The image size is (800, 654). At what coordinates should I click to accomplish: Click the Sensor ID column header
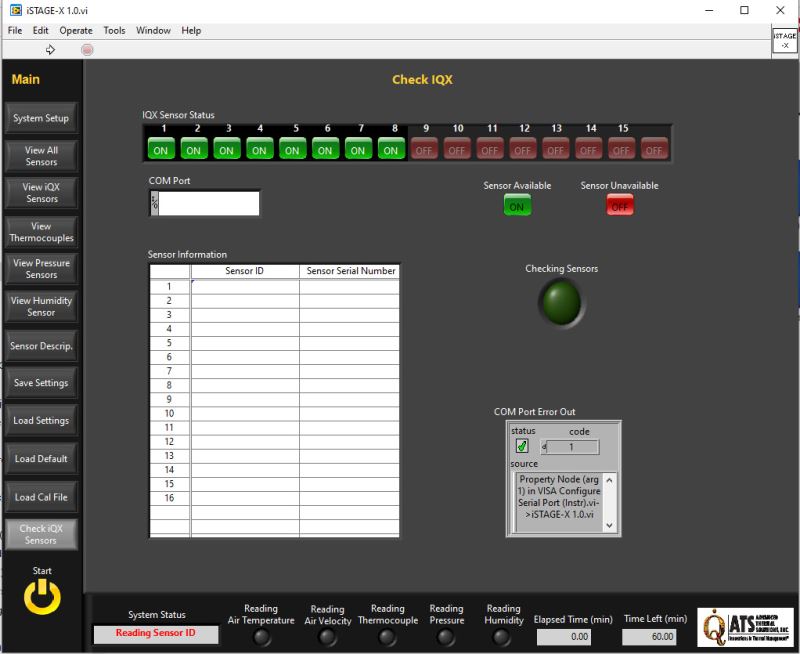point(245,271)
